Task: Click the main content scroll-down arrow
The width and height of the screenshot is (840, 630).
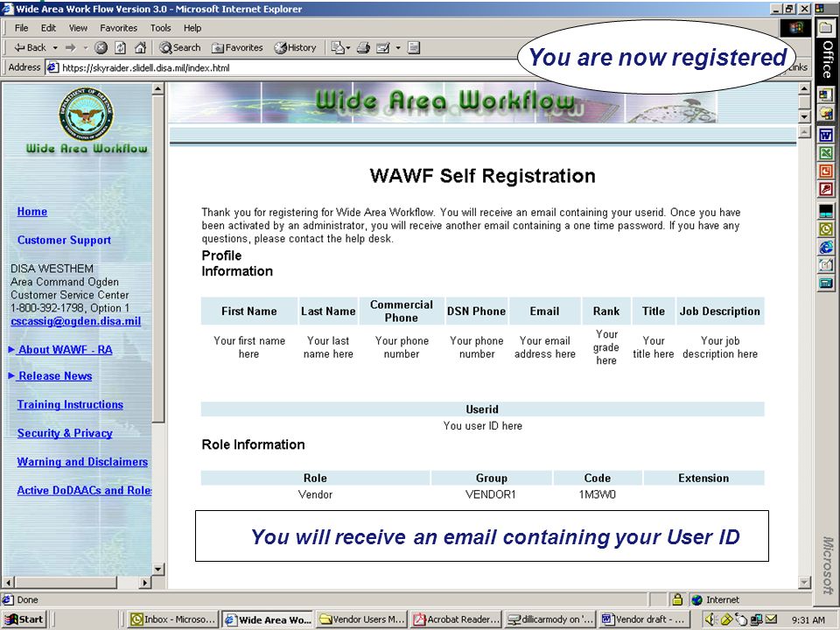Action: (x=805, y=582)
